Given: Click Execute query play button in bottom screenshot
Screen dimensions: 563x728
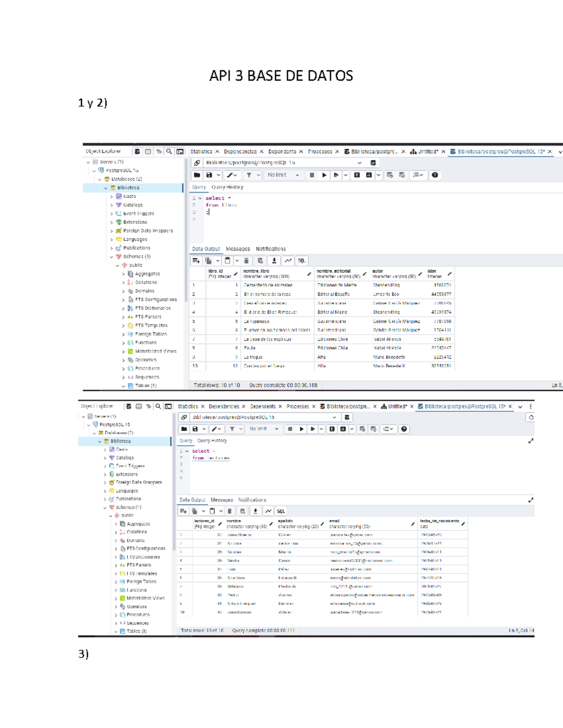Looking at the screenshot, I should coord(301,429).
